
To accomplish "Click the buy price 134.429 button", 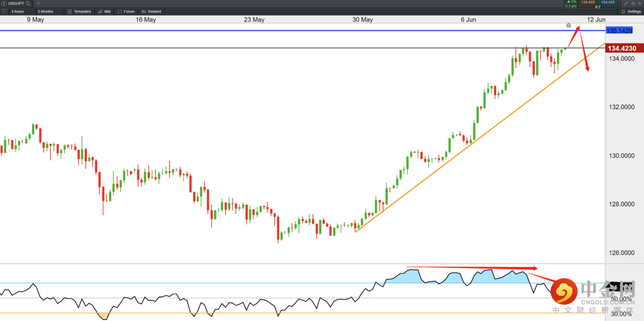I will click(608, 4).
